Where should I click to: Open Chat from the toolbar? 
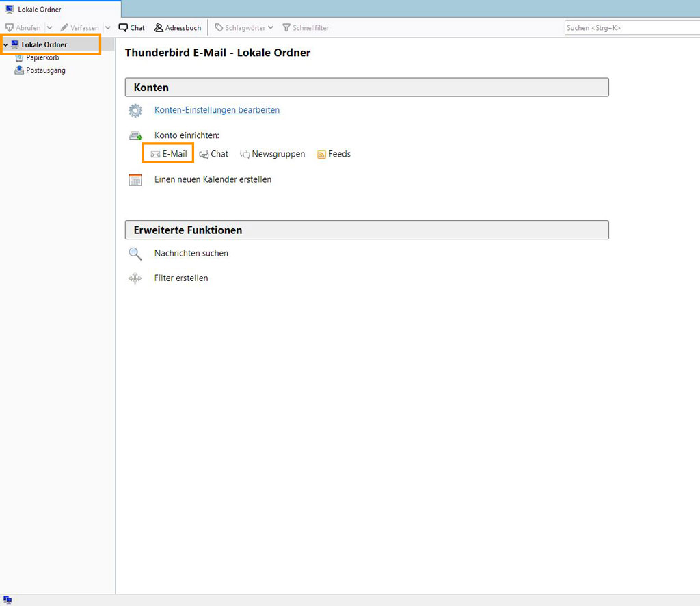pyautogui.click(x=132, y=27)
